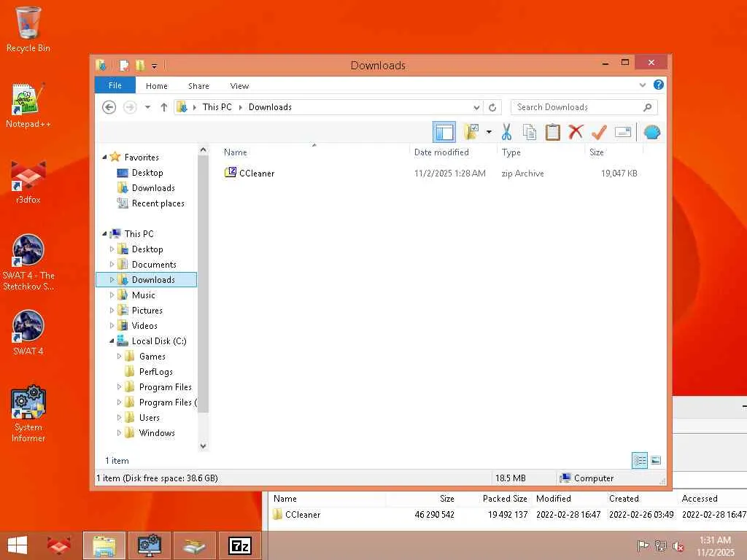The height and width of the screenshot is (560, 747).
Task: Sort by Packed Size in 7-Zip window
Action: (x=505, y=499)
